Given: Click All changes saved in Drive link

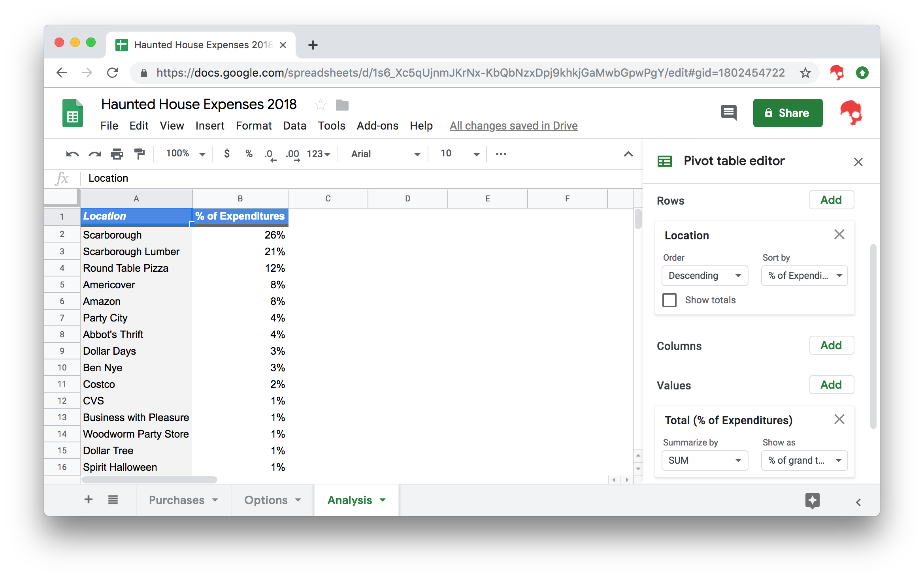Looking at the screenshot, I should point(513,126).
